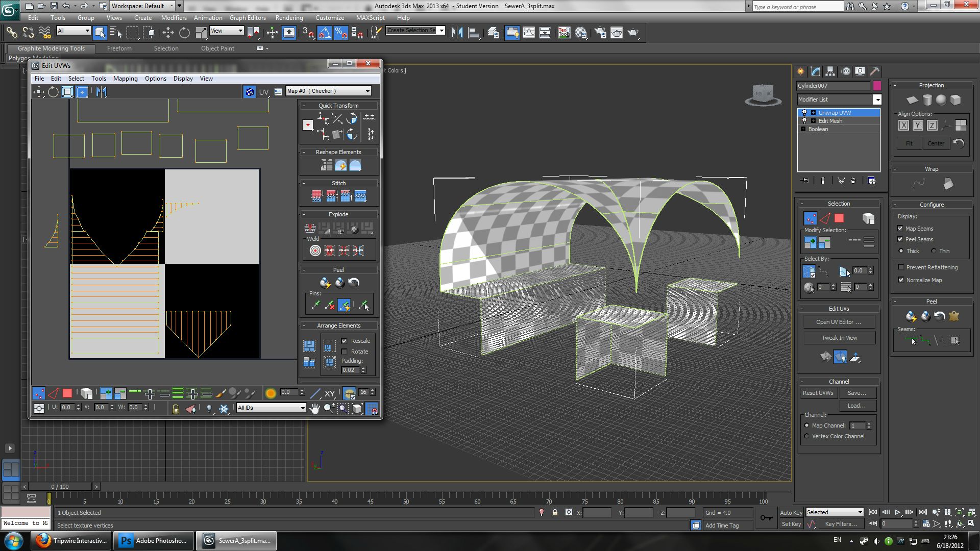980x551 pixels.
Task: Click the Render Production teapot icon
Action: point(633,33)
